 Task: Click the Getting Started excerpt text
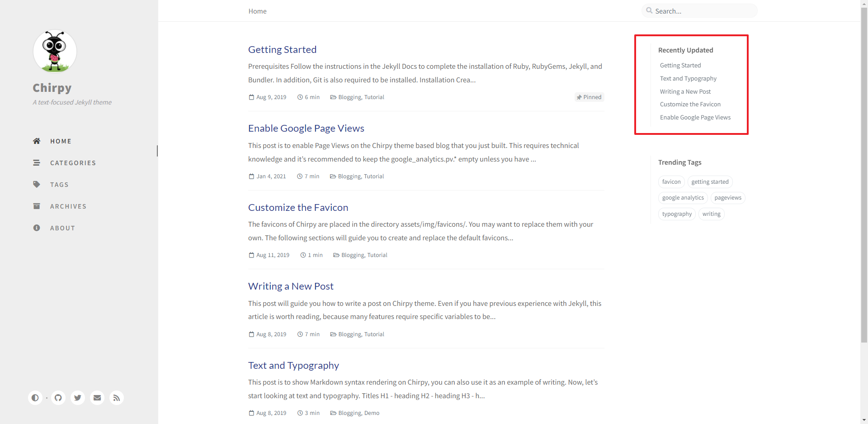click(x=425, y=73)
